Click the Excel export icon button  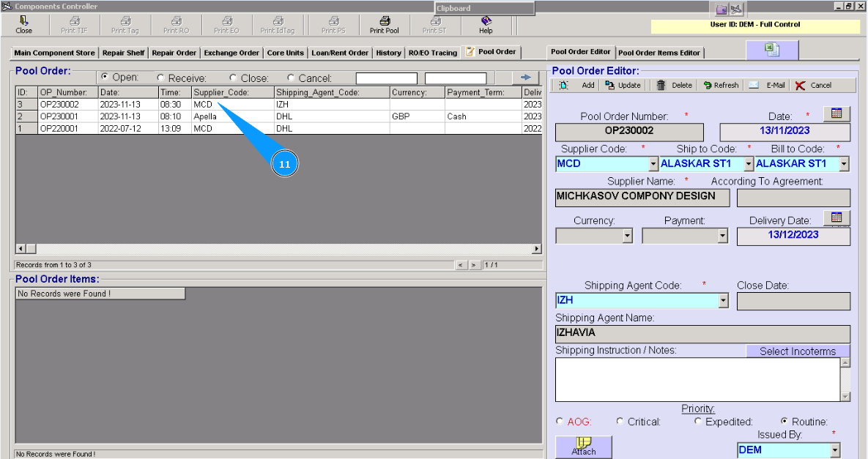[x=772, y=50]
